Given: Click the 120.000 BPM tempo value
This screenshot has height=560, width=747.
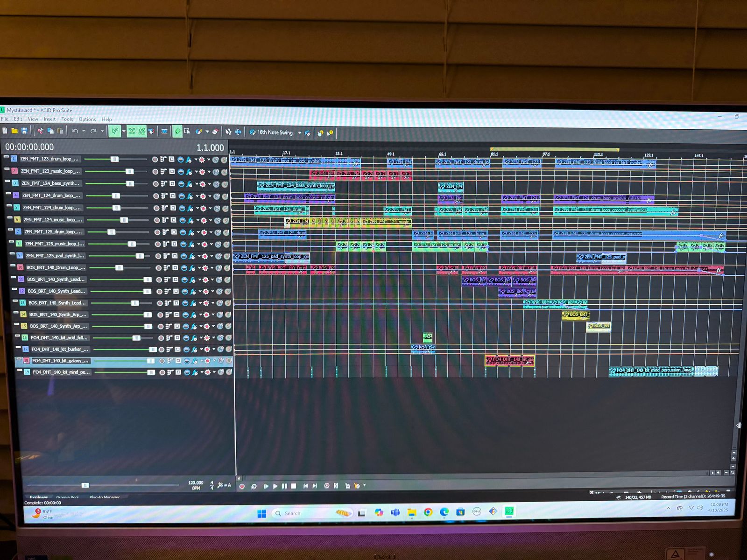Looking at the screenshot, I should (196, 483).
